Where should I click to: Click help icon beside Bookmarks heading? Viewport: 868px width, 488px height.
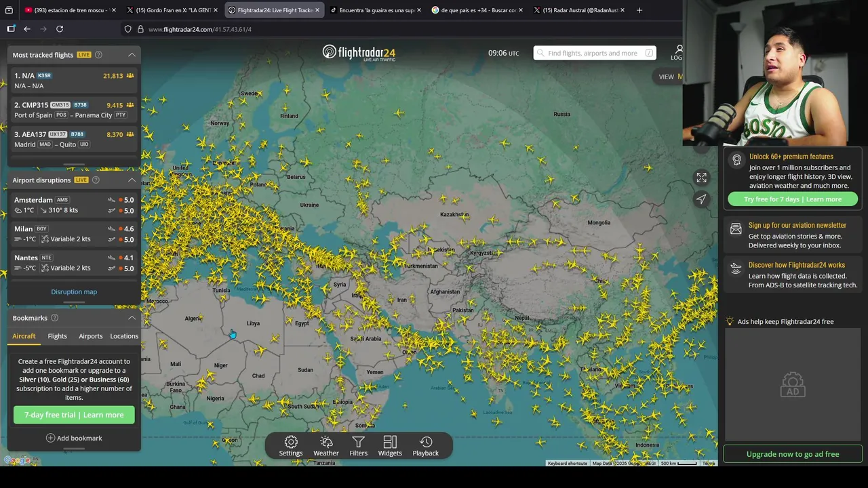click(55, 318)
